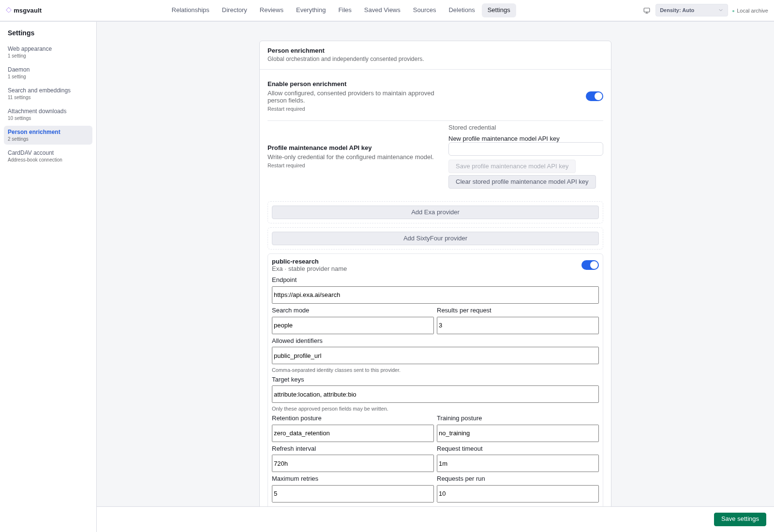
Task: Disable the public-research provider toggle
Action: (590, 265)
